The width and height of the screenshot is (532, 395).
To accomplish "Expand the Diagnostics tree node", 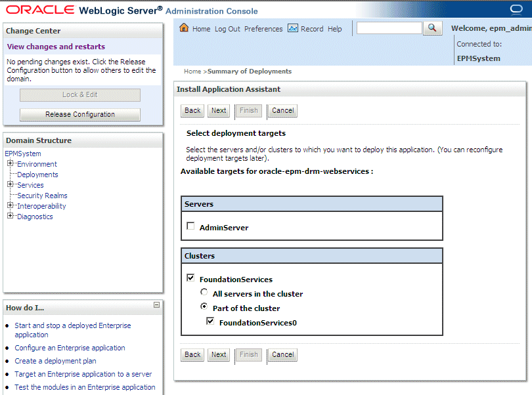I will [10, 216].
